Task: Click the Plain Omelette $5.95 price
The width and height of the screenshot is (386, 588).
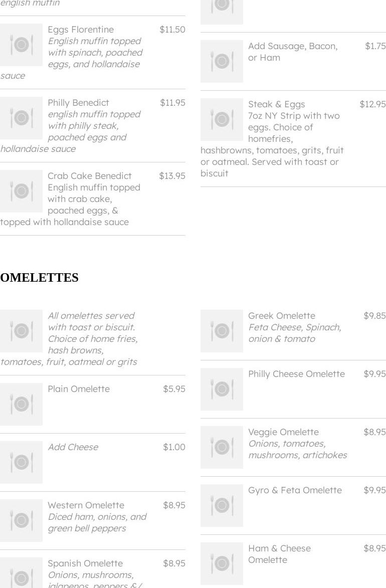Action: tap(174, 389)
